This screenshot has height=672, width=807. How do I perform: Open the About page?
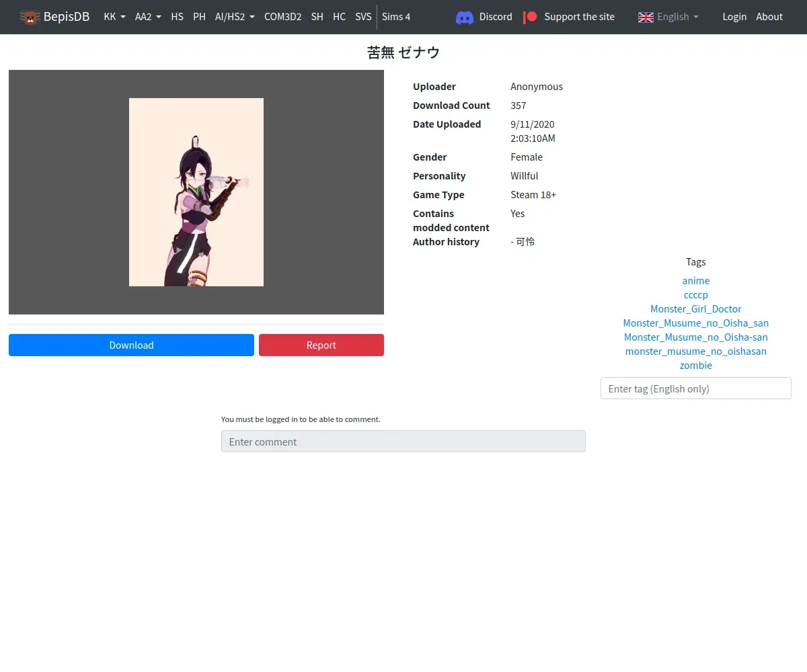coord(769,17)
